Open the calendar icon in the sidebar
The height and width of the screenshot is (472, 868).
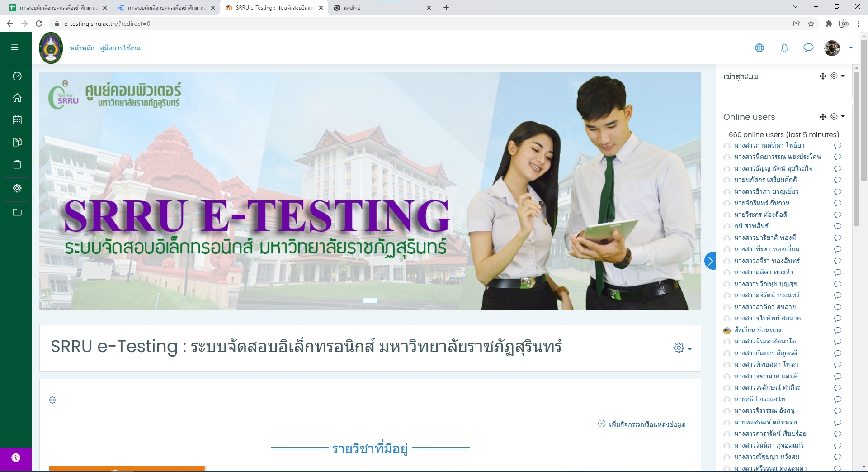[17, 120]
